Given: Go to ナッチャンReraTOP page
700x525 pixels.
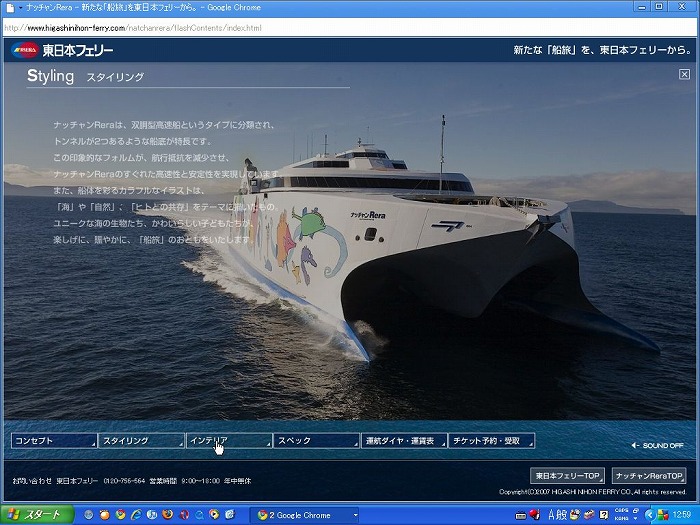Looking at the screenshot, I should [649, 476].
